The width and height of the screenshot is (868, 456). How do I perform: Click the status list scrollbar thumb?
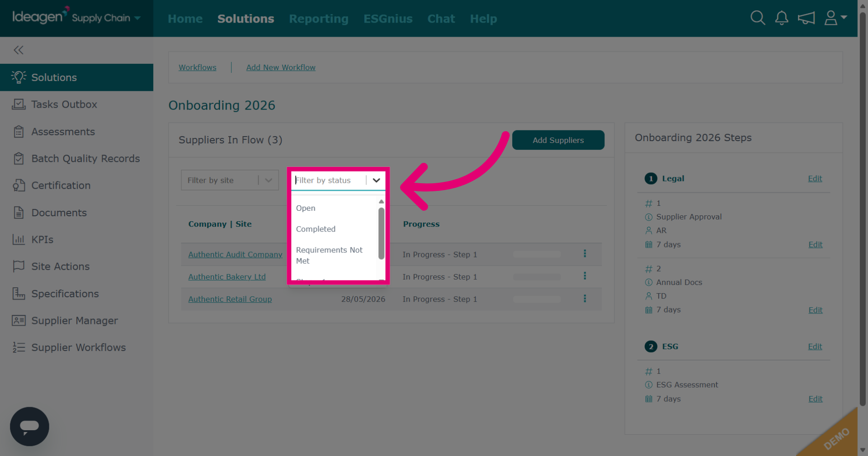pyautogui.click(x=381, y=233)
